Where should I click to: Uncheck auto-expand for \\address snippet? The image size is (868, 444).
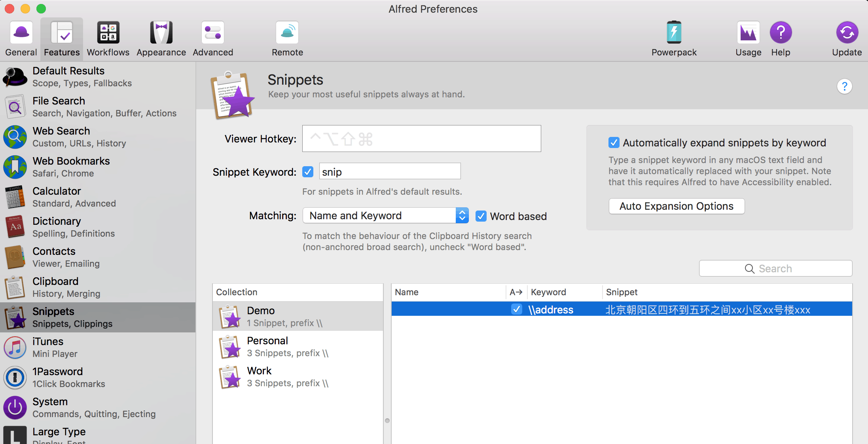click(516, 309)
